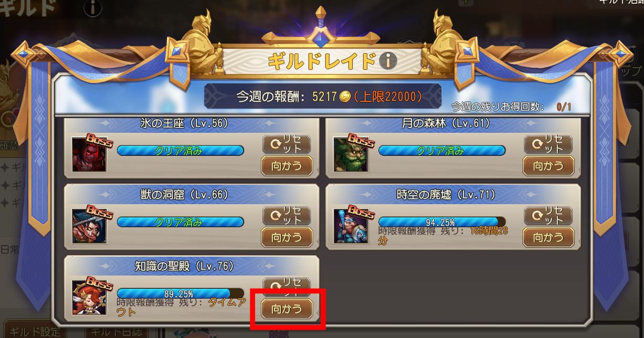The width and height of the screenshot is (644, 338).
Task: Click the info icon beside ギルド title
Action: point(93,8)
